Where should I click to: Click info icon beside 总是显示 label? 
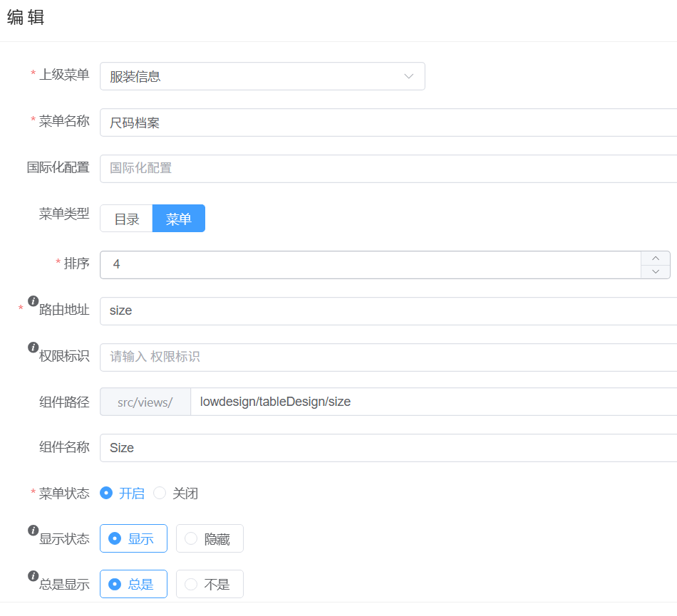click(x=33, y=576)
